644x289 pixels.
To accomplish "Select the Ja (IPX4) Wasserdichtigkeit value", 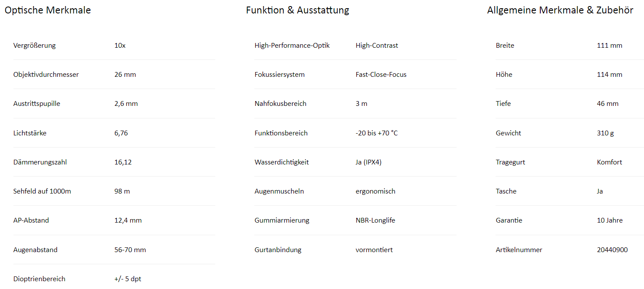I will pyautogui.click(x=369, y=162).
